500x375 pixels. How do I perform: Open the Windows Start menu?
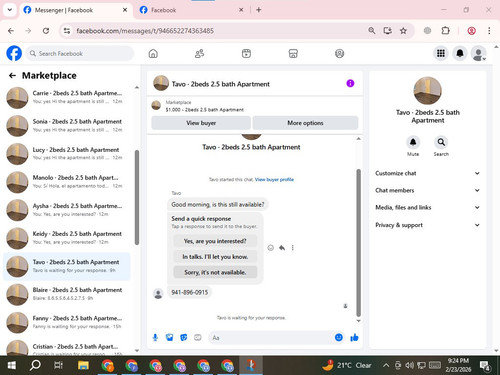tap(12, 365)
